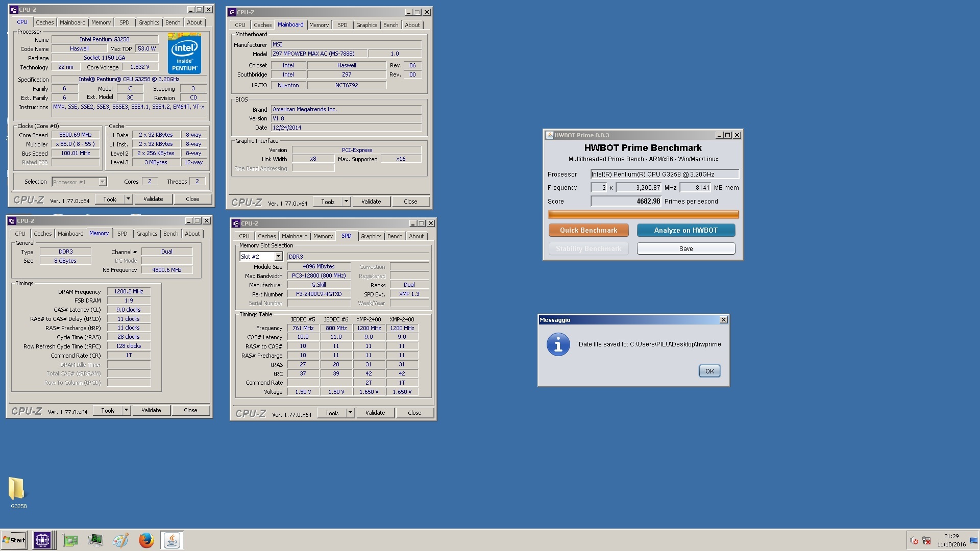Click the show desktop tray icon
Screen dimensions: 980x551
(974, 541)
